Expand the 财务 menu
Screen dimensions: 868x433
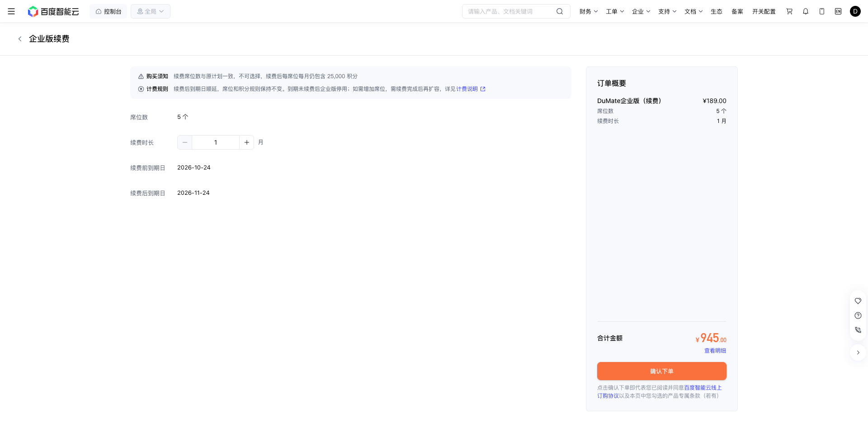pos(589,11)
